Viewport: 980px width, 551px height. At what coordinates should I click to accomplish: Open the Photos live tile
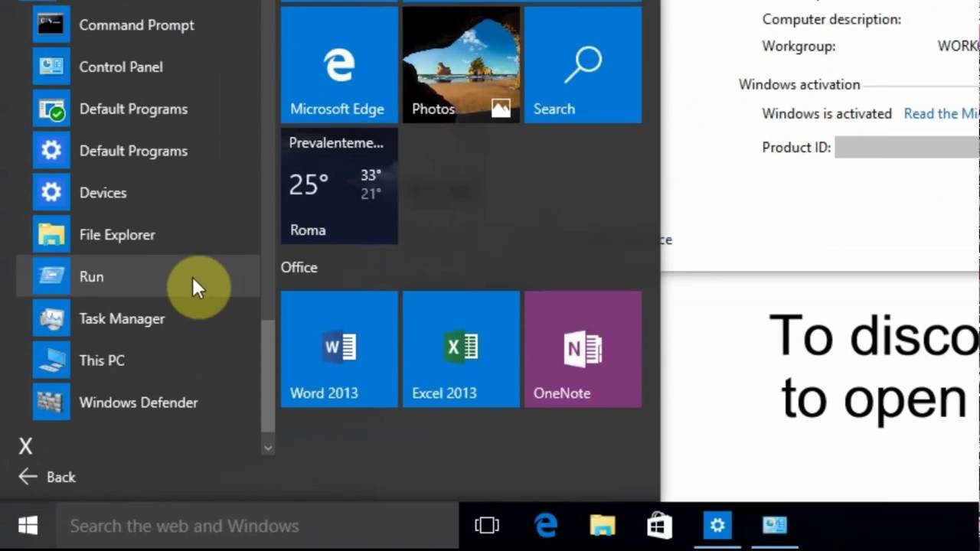point(461,65)
